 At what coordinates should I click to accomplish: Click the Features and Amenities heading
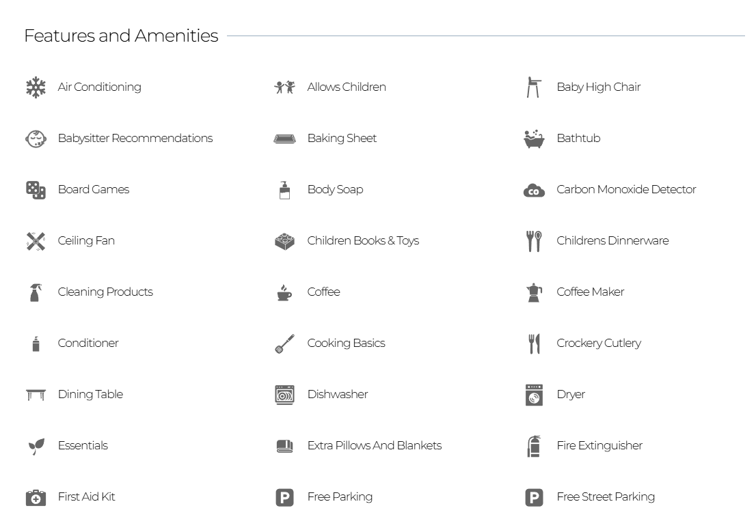121,36
